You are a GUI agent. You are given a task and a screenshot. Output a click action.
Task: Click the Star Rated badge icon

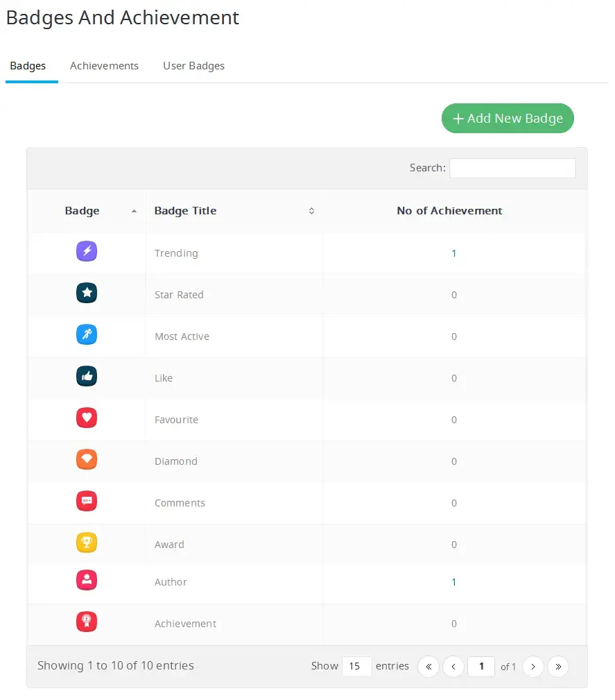point(87,293)
